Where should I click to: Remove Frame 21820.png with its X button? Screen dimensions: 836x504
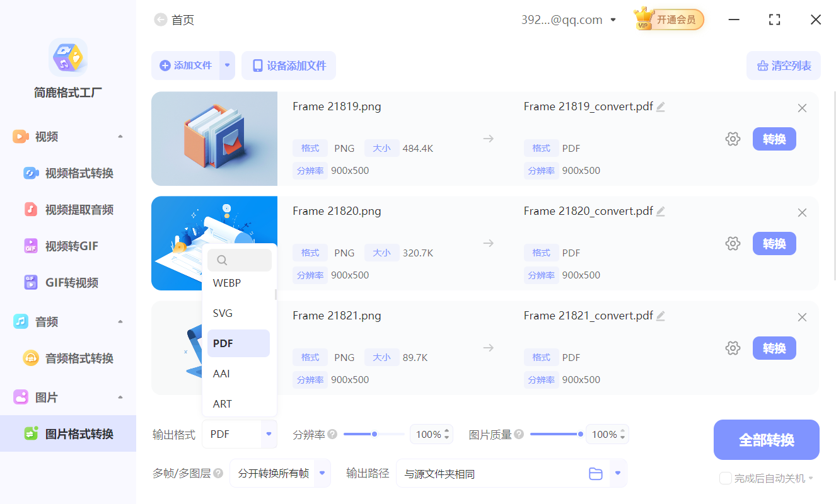(802, 212)
